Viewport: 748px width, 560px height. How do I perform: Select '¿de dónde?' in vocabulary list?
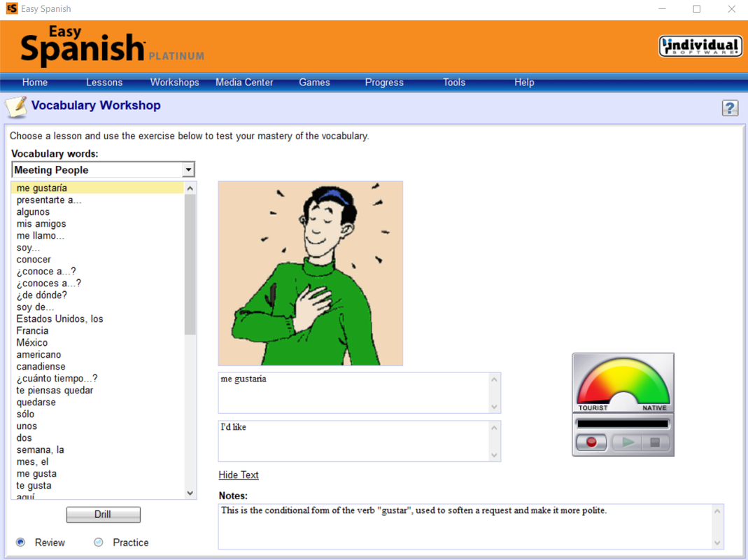(97, 295)
